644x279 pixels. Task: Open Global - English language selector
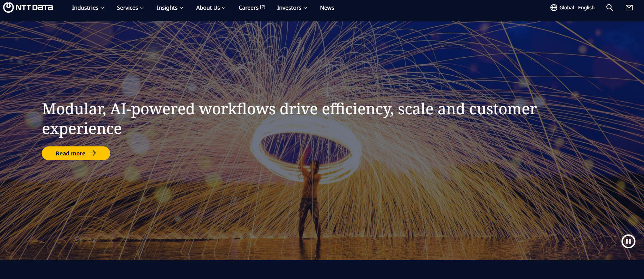tap(577, 8)
